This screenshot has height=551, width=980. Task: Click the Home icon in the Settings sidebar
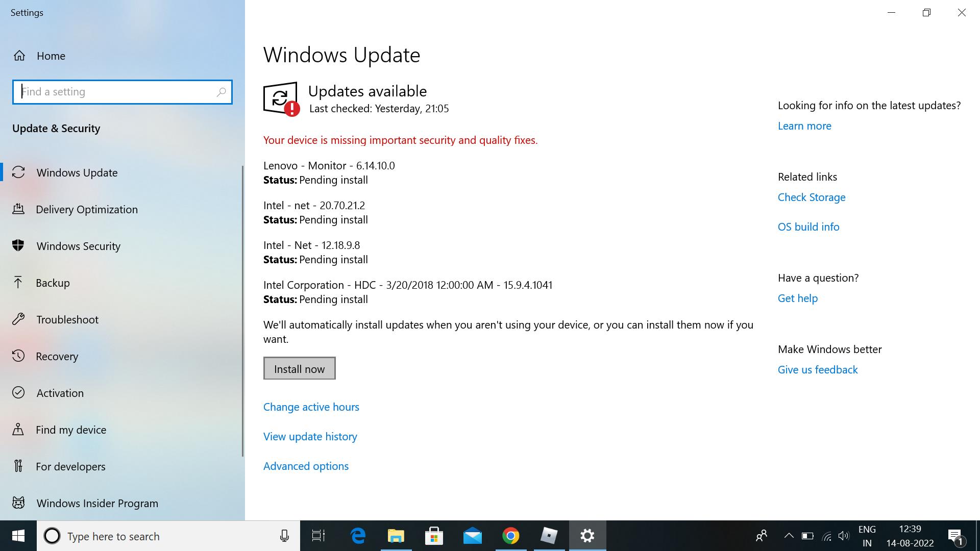[x=19, y=56]
